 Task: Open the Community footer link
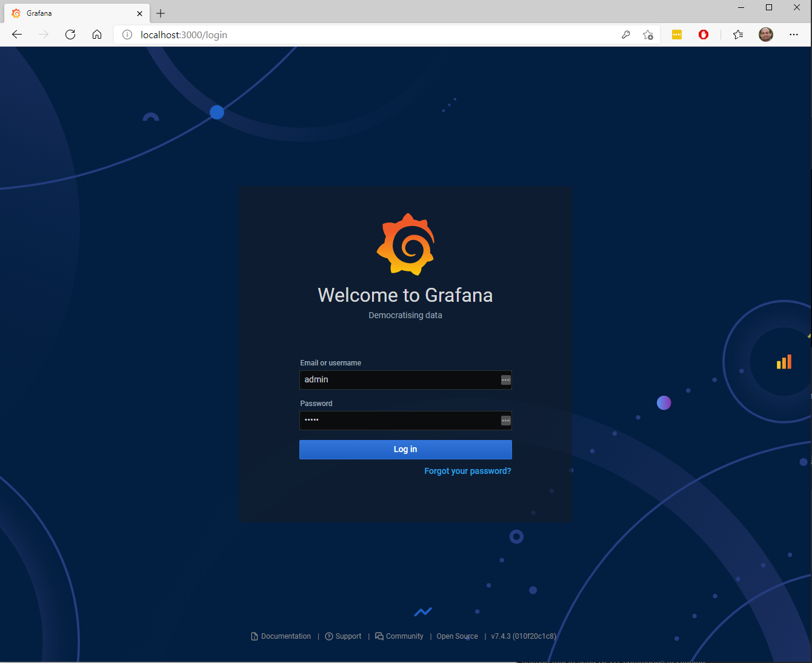tap(399, 636)
